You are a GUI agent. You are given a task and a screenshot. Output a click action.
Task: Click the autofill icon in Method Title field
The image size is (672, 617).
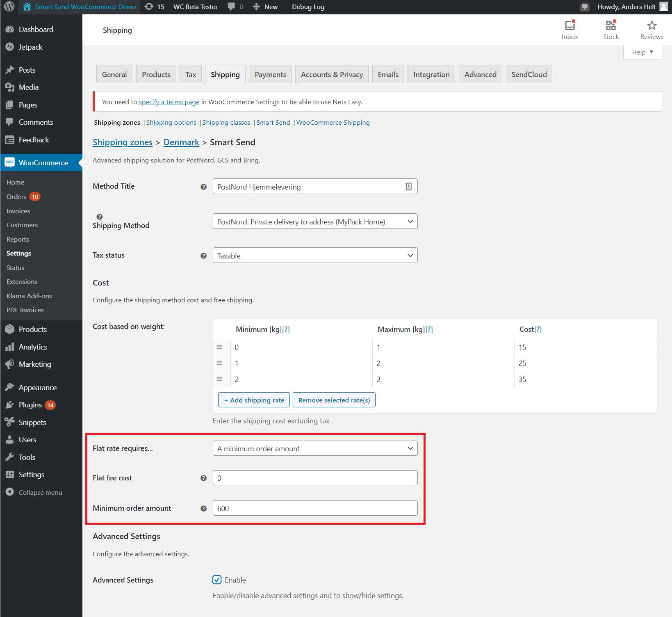(x=409, y=186)
